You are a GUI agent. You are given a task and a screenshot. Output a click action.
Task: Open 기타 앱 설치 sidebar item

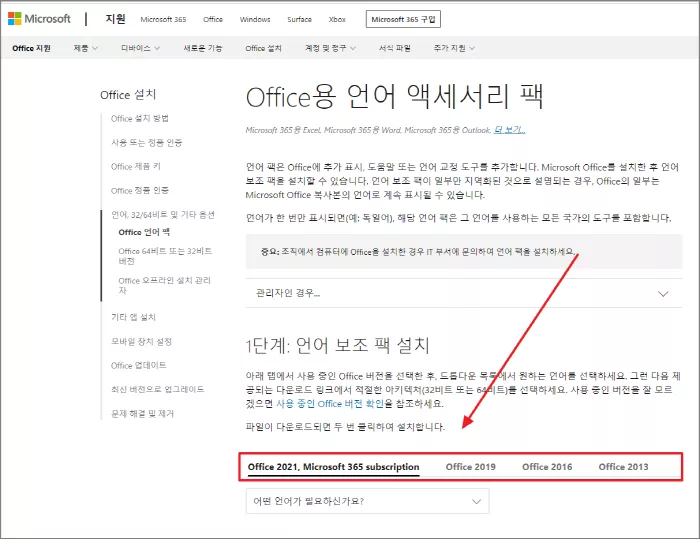tap(133, 317)
